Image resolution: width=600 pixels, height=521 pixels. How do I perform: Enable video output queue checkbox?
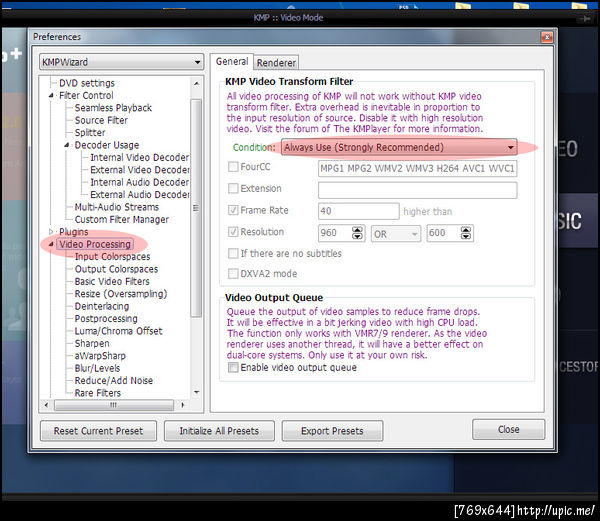click(233, 368)
